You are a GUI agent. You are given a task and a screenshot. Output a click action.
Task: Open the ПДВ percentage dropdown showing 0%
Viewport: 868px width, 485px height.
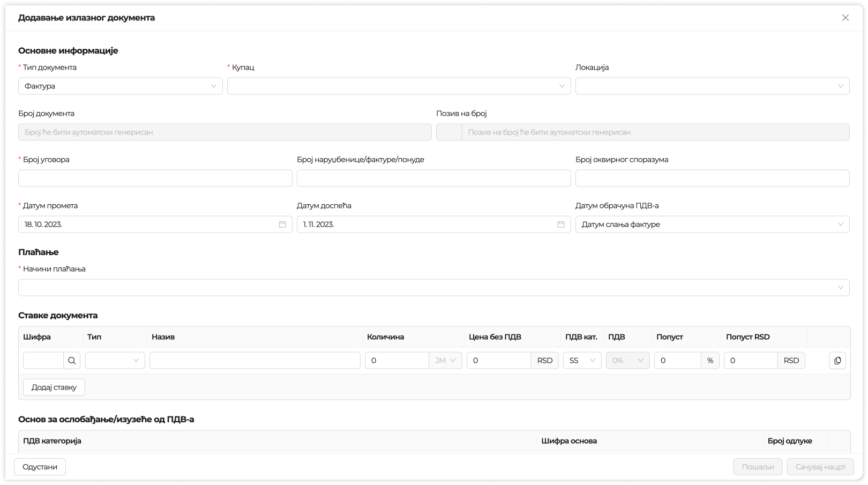[x=628, y=361]
